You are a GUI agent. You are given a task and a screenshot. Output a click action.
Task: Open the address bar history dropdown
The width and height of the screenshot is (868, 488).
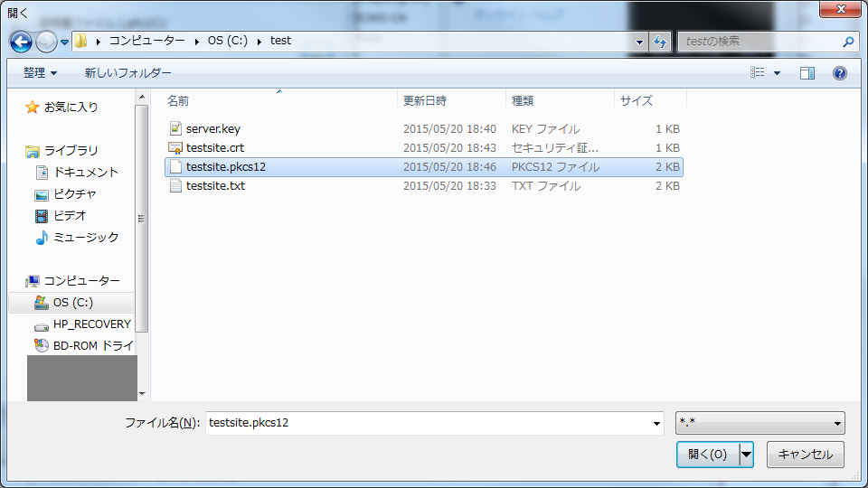tap(639, 42)
